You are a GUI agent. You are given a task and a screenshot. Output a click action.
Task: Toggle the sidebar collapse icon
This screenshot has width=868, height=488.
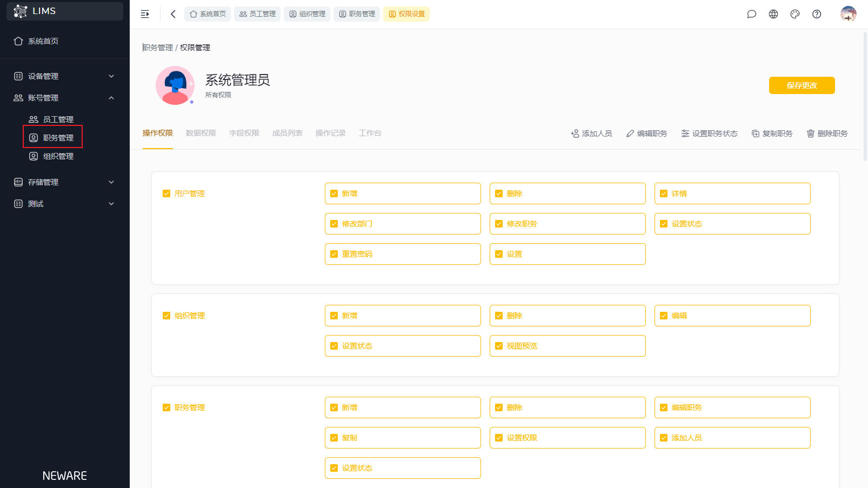145,14
